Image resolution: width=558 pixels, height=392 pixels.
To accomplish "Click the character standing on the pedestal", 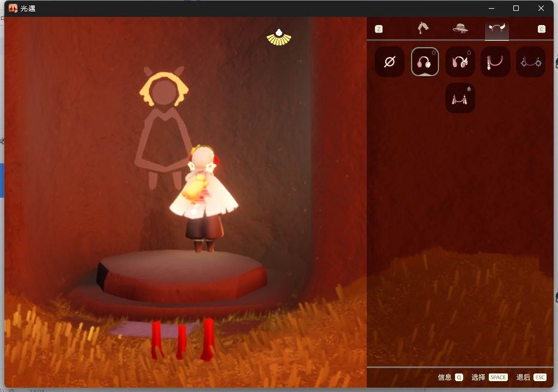I will [203, 198].
